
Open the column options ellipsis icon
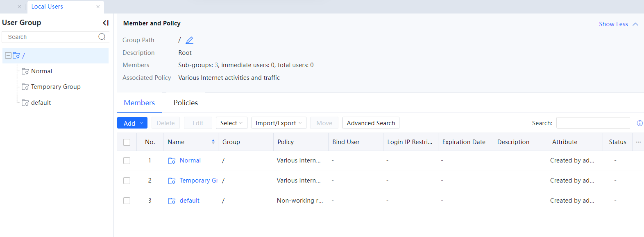tap(638, 142)
